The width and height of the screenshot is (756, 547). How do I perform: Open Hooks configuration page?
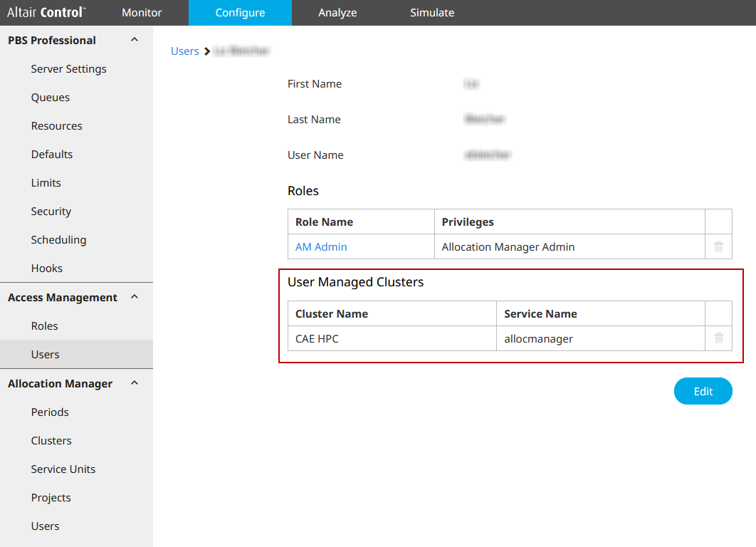tap(47, 269)
